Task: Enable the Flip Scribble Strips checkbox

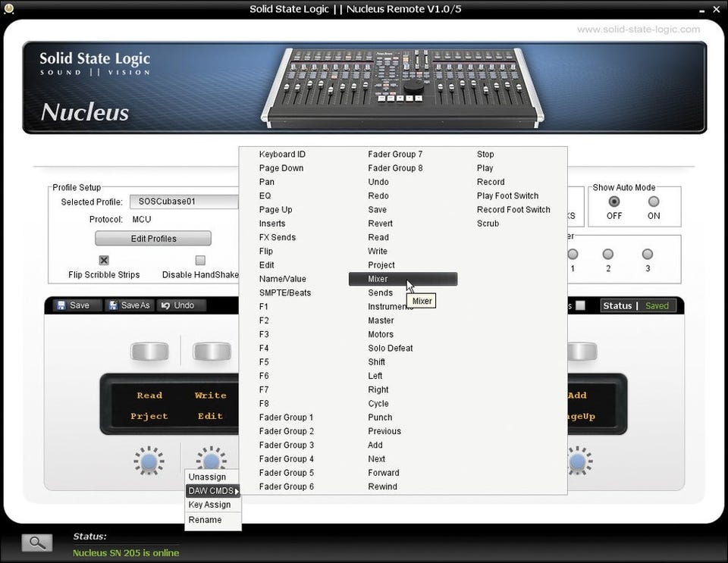Action: pyautogui.click(x=104, y=260)
